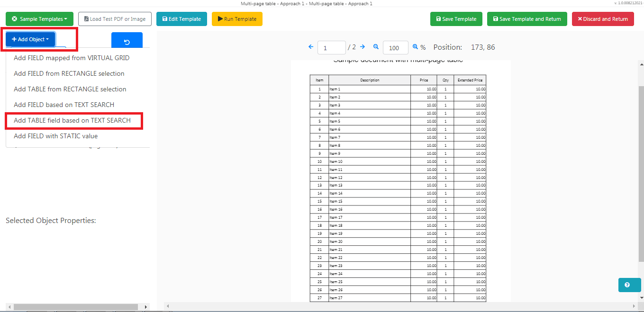Choose Add TABLE field based on TEXT SEARCH

pos(73,120)
